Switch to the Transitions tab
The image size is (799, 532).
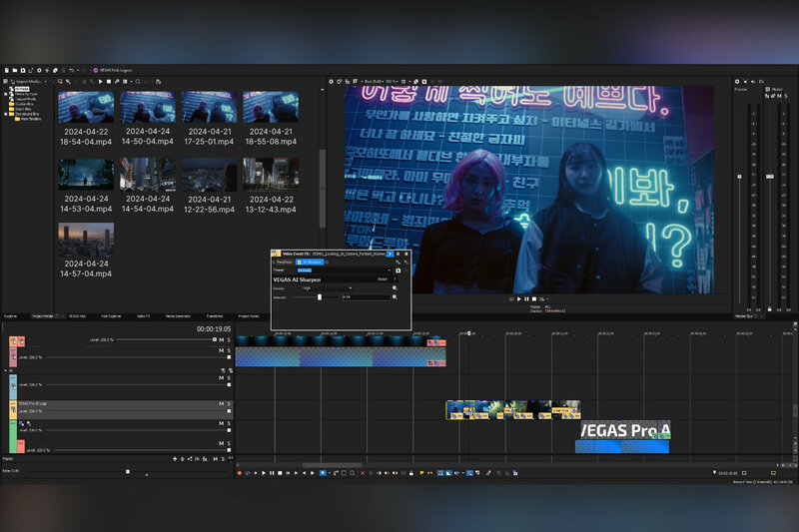click(215, 315)
